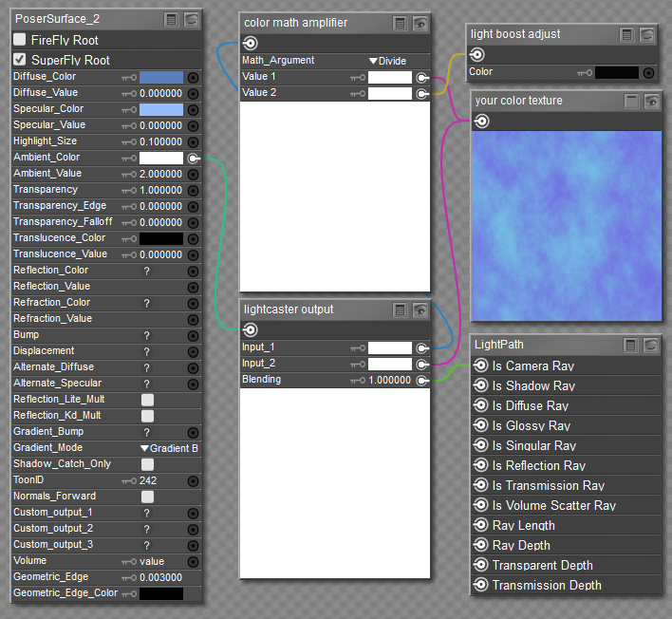
Task: Click the Diffuse_Color input connector plug
Action: point(193,77)
